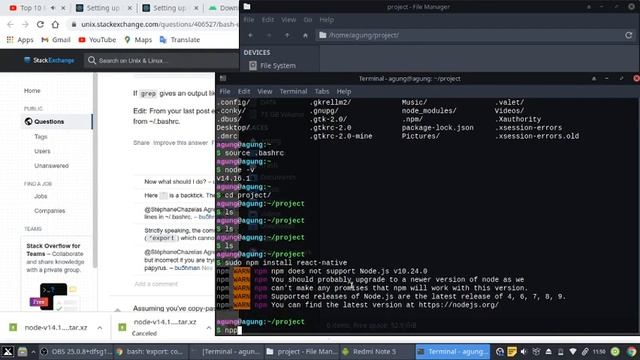Go back in the Chrome browser

[x=10, y=24]
